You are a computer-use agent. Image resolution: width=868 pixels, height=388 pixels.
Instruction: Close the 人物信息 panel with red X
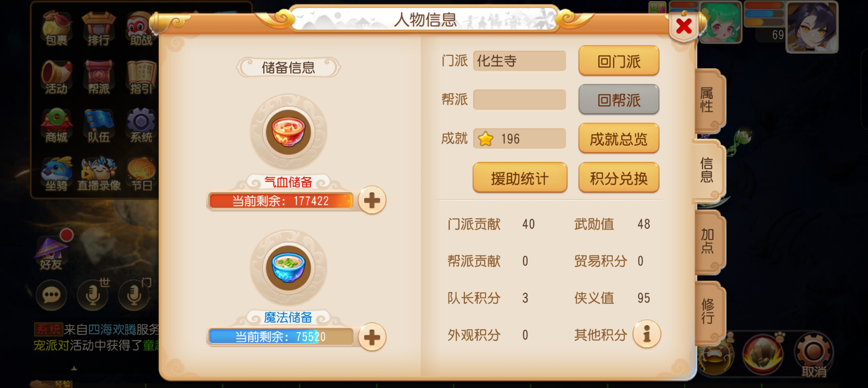pyautogui.click(x=684, y=27)
